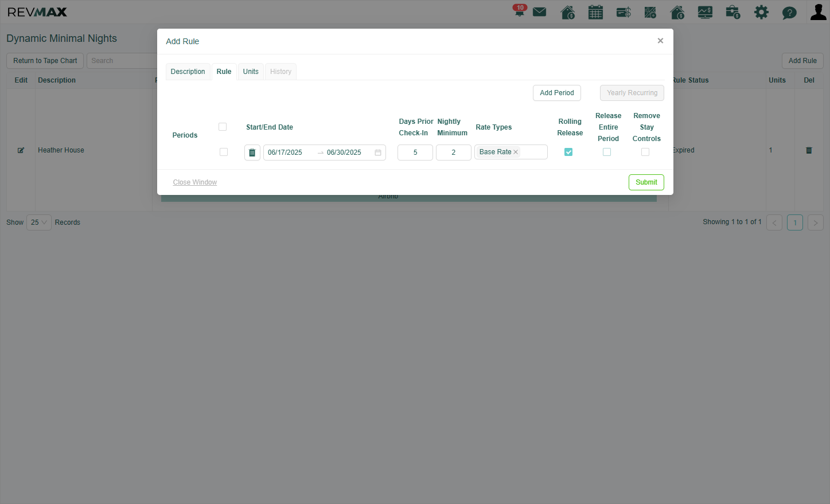Enable Remove Stay Controls checkbox
Viewport: 830px width, 504px height.
tap(645, 152)
